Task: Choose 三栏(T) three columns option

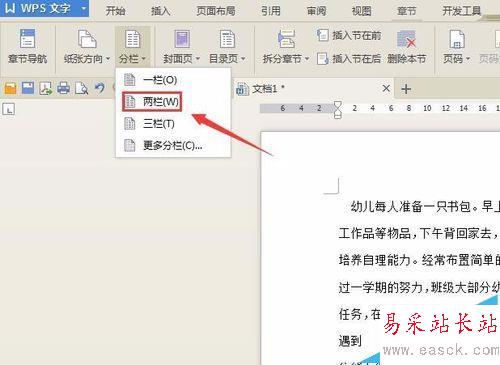Action: 149,124
